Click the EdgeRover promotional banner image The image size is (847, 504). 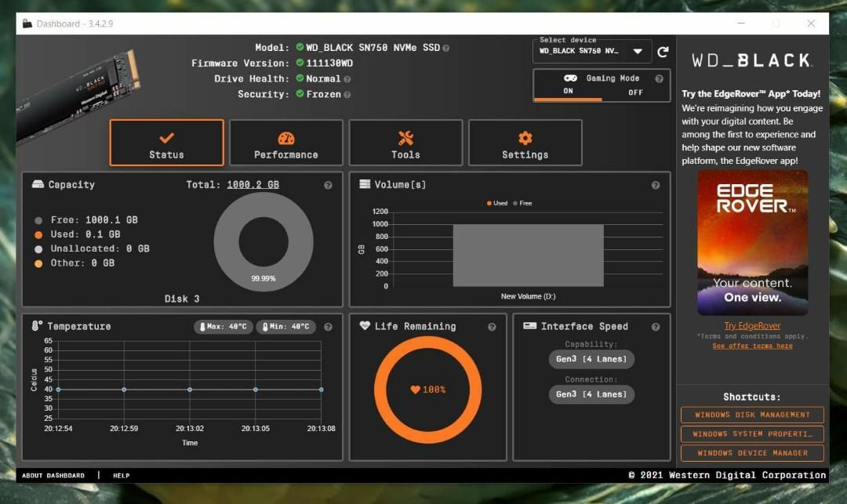click(x=752, y=243)
